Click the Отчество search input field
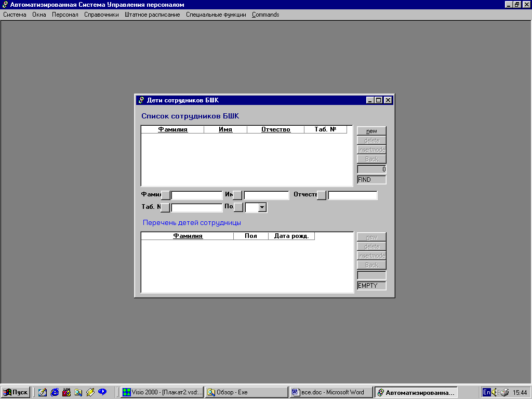Screen dimensions: 532x399 pos(352,195)
